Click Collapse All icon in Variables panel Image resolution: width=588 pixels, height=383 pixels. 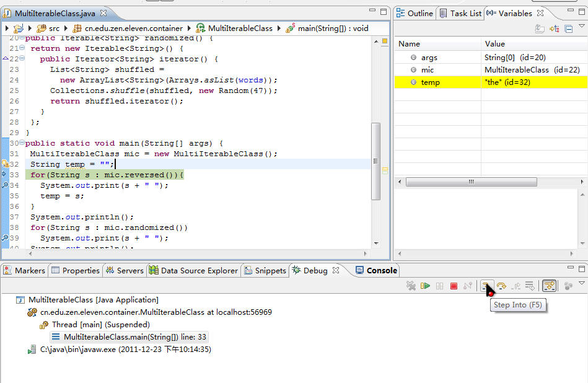(568, 29)
